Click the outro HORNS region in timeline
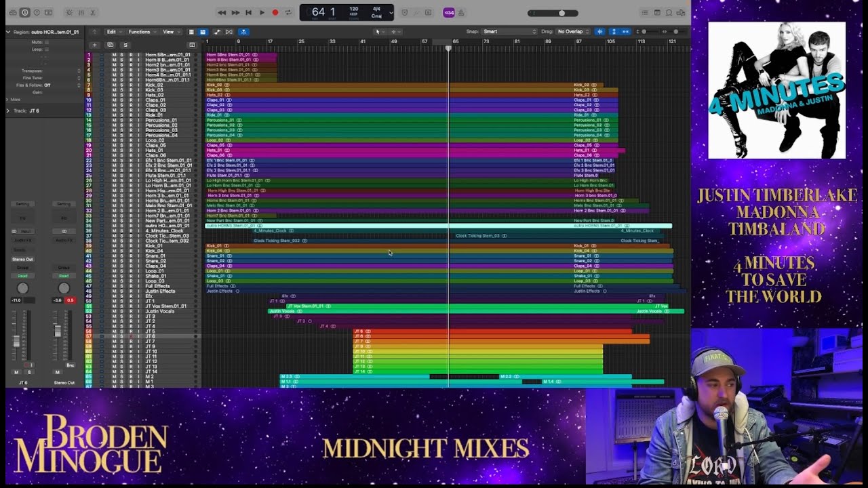This screenshot has width=868, height=488. pyautogui.click(x=438, y=226)
